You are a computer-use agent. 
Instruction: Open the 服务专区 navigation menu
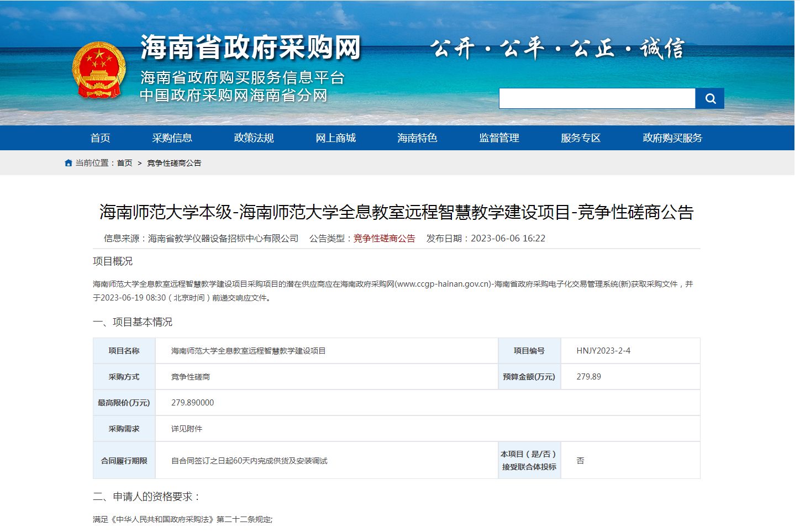pos(581,138)
